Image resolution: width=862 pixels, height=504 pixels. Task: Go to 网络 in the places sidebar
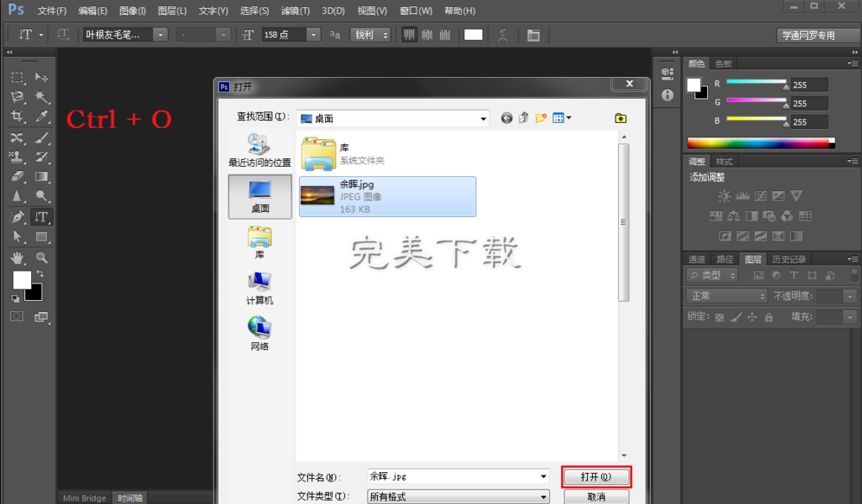[x=259, y=334]
